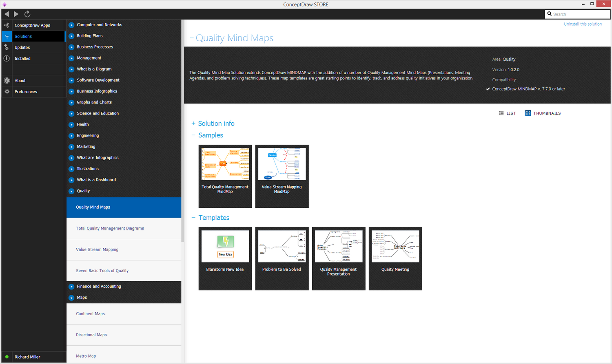
Task: Expand the Engineering category arrow
Action: [x=71, y=136]
